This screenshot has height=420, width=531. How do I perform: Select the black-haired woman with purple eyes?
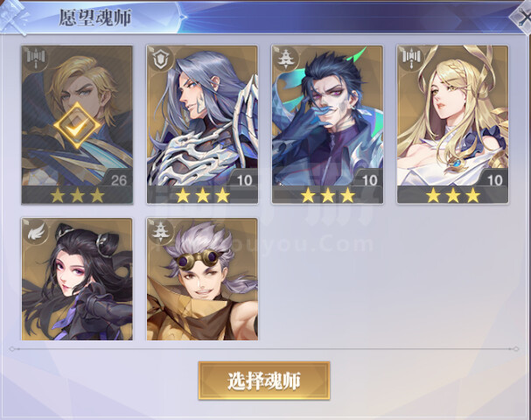(x=77, y=279)
